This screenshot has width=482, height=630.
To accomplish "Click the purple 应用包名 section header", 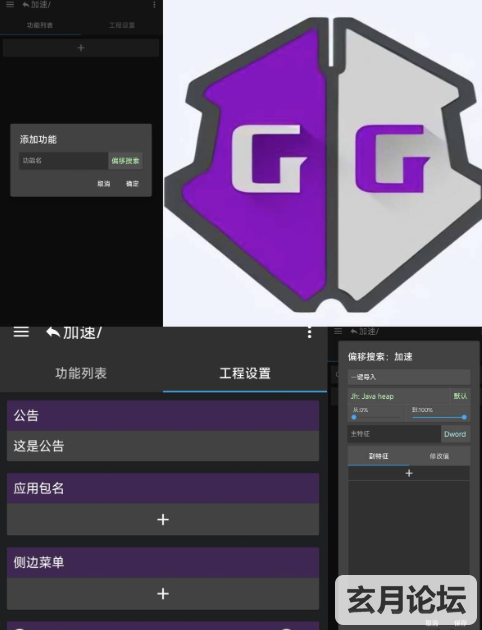I will point(163,488).
